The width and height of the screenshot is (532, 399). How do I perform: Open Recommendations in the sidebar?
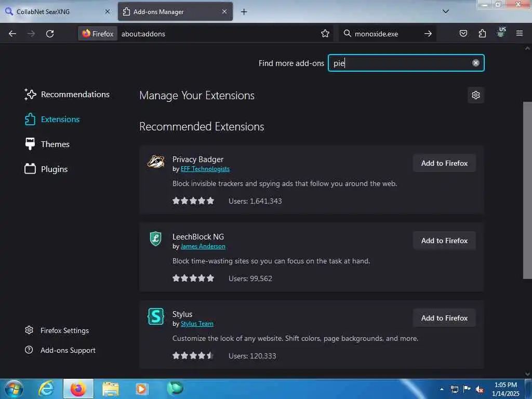point(67,95)
